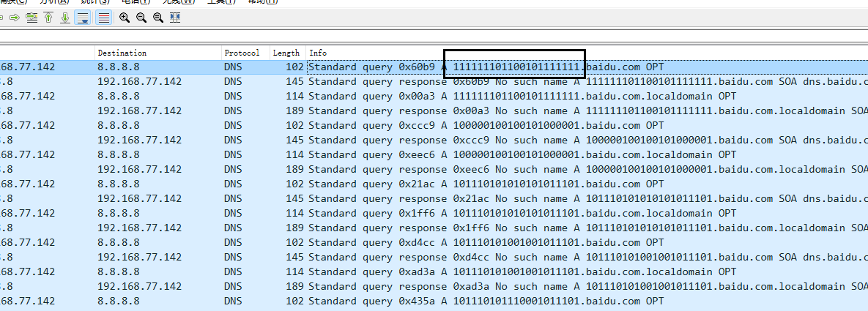Select the query response 0xad3a row
Image resolution: width=868 pixels, height=311 pixels.
coord(434,287)
